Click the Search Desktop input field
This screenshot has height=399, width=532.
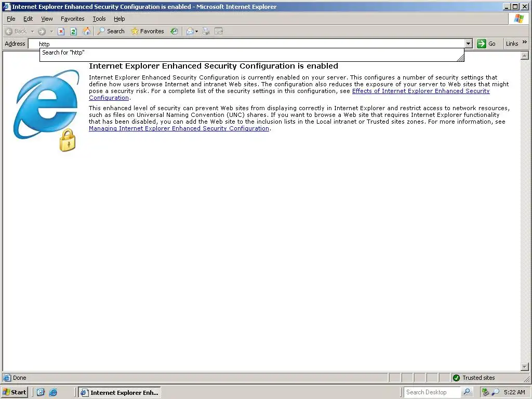pyautogui.click(x=433, y=392)
